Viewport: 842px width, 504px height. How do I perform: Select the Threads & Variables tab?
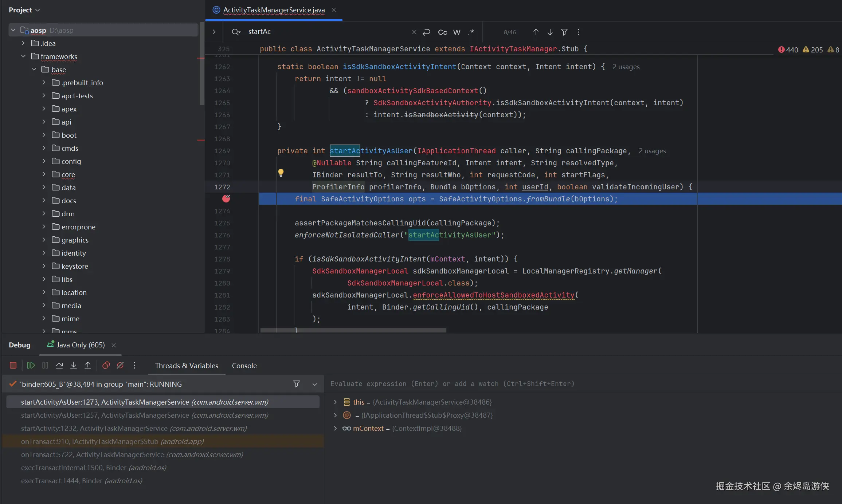pos(187,366)
